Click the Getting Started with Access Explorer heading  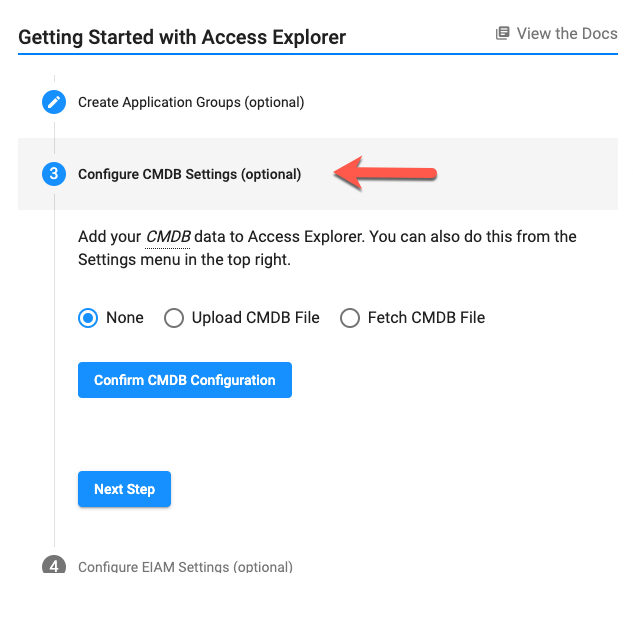click(182, 37)
